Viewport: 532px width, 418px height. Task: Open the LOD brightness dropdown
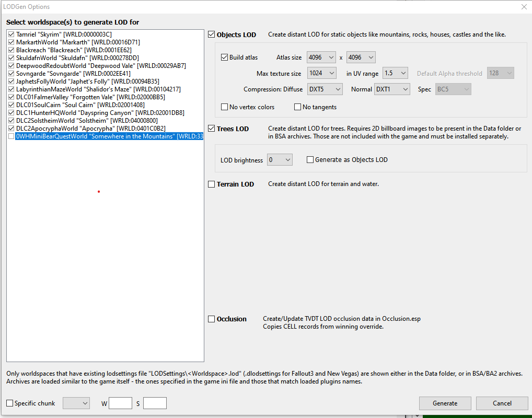pos(280,160)
